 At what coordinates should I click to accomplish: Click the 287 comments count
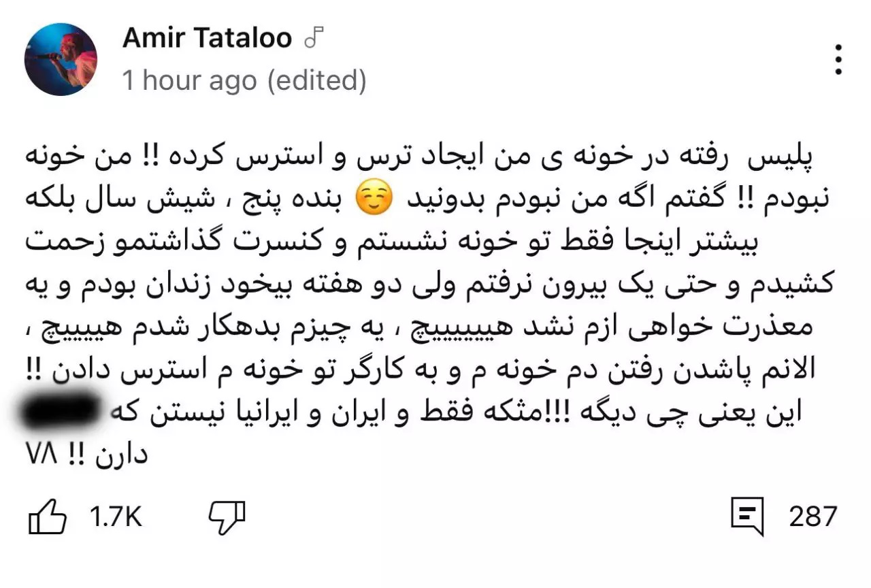[x=813, y=517]
